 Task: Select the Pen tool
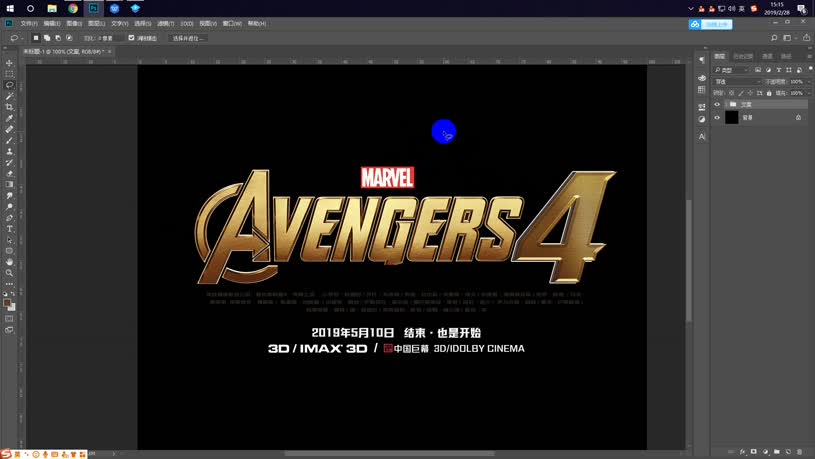pos(9,218)
